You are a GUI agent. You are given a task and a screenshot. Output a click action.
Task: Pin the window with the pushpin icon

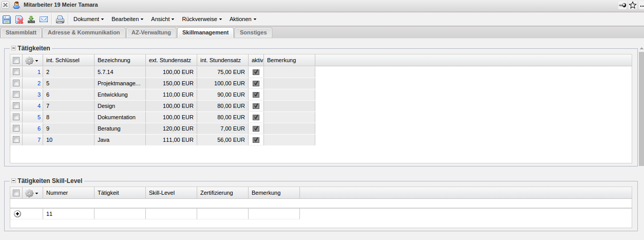click(x=622, y=5)
